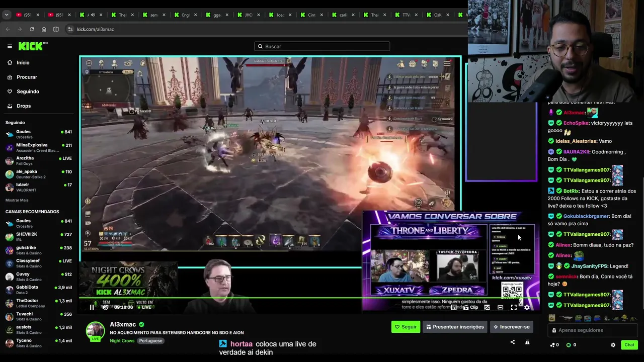Expand followed channels with Mostrar Mais

point(17,200)
